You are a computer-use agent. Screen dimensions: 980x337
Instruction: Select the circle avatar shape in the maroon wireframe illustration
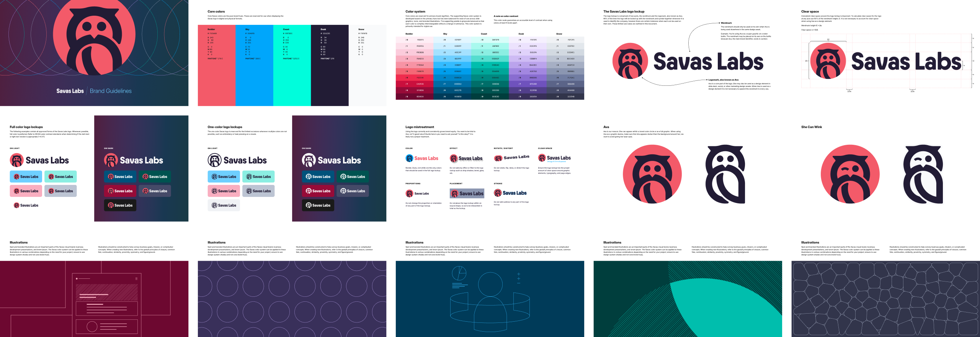click(x=92, y=327)
